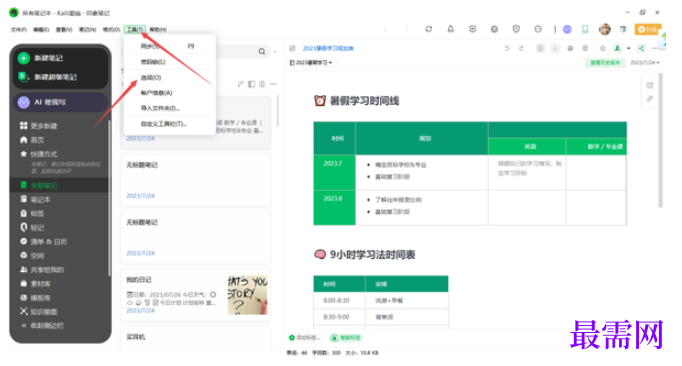Viewport: 682px width, 366px height.
Task: Click the note info icon
Action: (603, 48)
